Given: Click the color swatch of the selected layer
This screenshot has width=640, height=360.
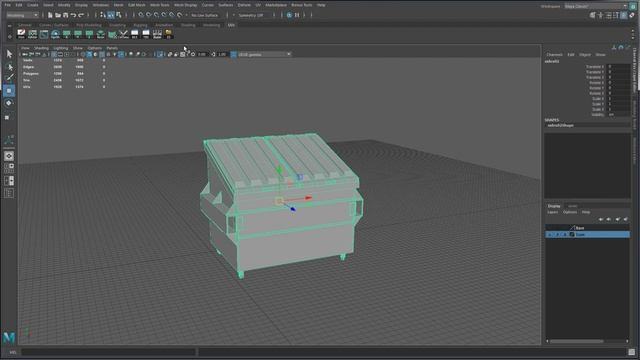Looking at the screenshot, I should (572, 235).
